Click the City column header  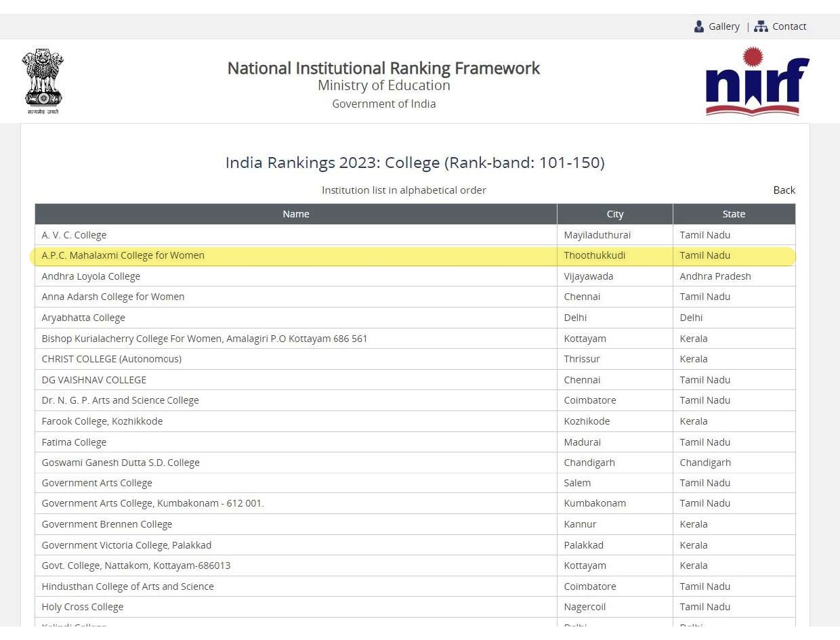tap(615, 214)
